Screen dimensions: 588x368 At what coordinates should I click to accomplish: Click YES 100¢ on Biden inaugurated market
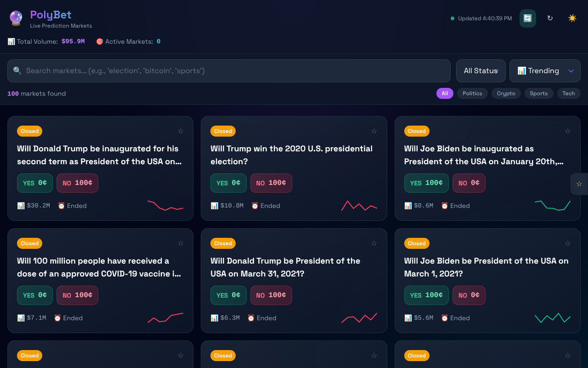tap(426, 183)
